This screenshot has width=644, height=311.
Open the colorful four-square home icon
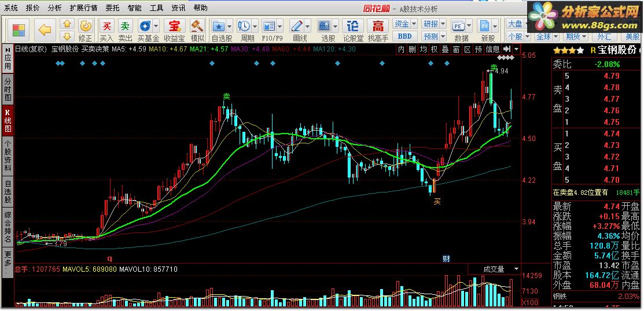pyautogui.click(x=19, y=30)
